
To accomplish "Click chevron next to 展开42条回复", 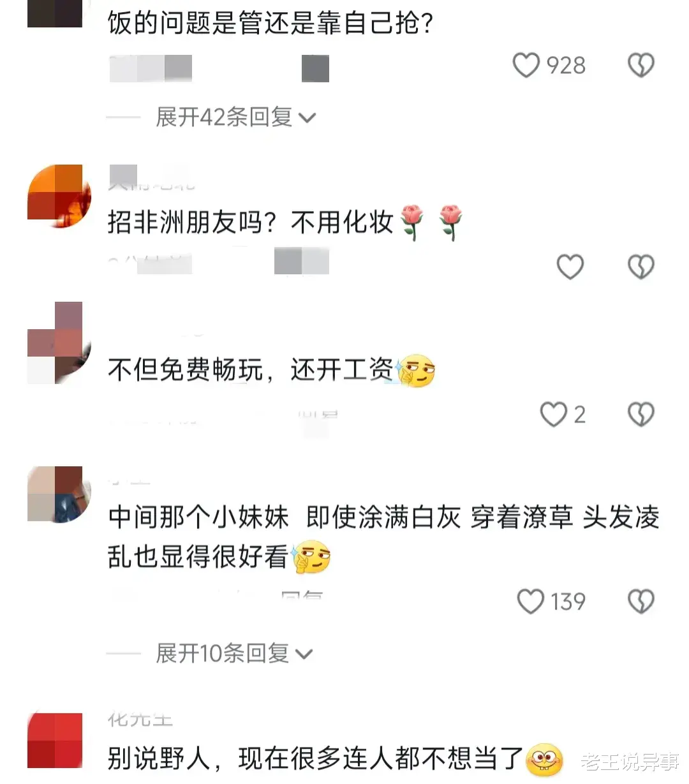I will point(307,118).
